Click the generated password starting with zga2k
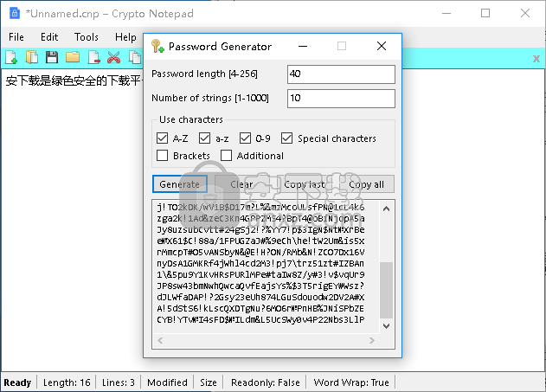This screenshot has height=392, width=546. tap(260, 218)
